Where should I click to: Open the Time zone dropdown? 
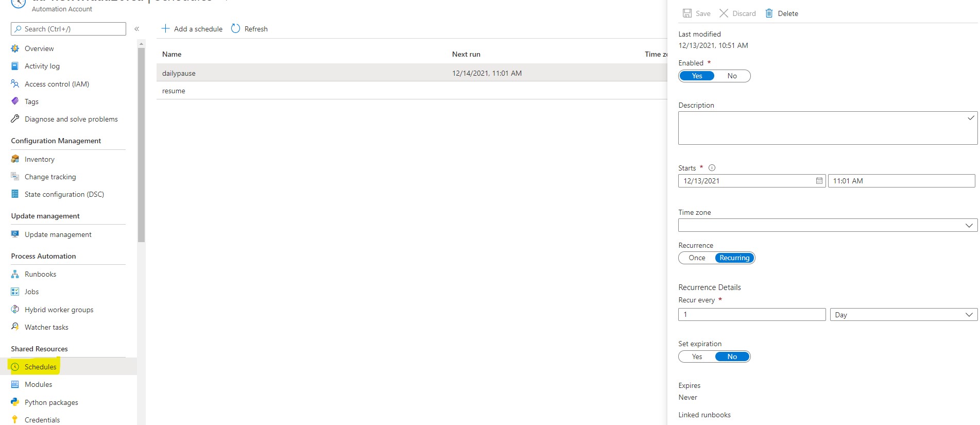[828, 225]
